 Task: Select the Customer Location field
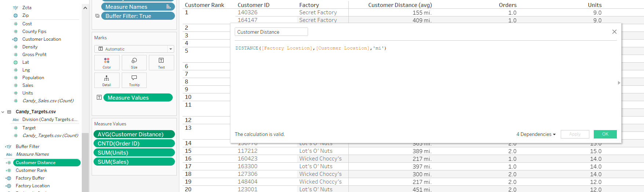pyautogui.click(x=42, y=39)
